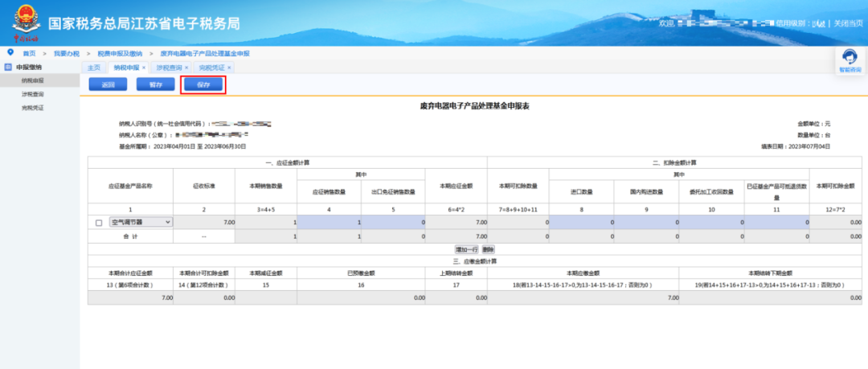Click 废弃电器电子产品处理基金申报 breadcrumb link
Image resolution: width=868 pixels, height=369 pixels.
tap(205, 53)
